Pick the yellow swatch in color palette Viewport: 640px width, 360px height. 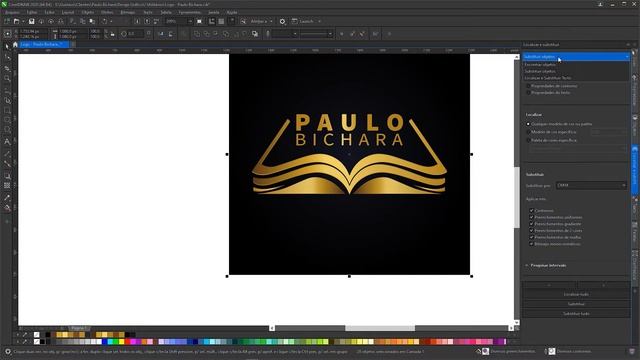coord(122,342)
